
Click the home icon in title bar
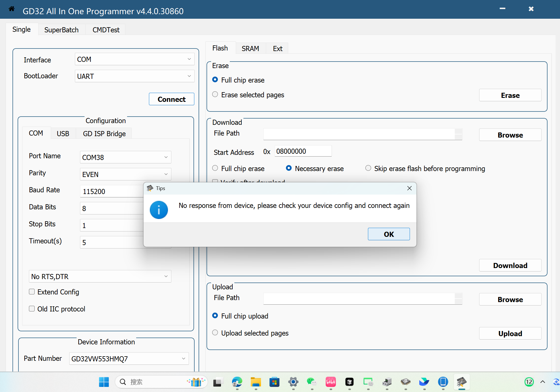coord(12,9)
